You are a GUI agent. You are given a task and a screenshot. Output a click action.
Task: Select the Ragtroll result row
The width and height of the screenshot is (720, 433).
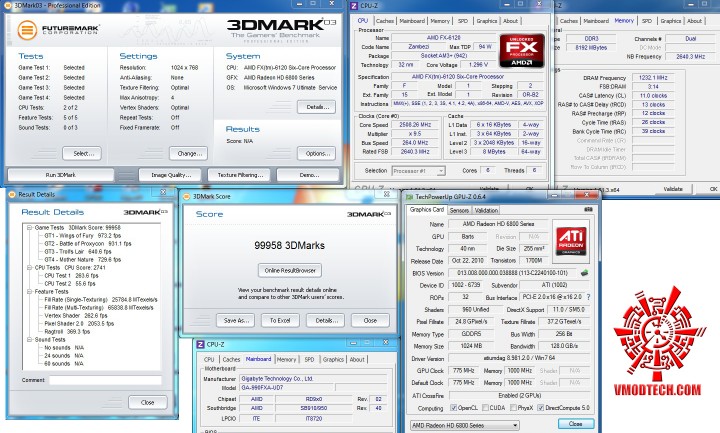(x=67, y=332)
